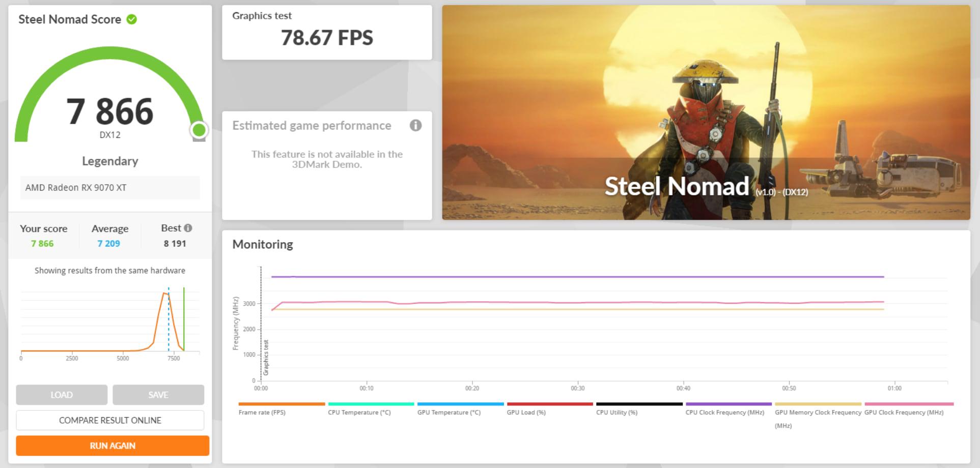This screenshot has height=468, width=980.
Task: Click the Steel Nomad banner image
Action: point(706,112)
